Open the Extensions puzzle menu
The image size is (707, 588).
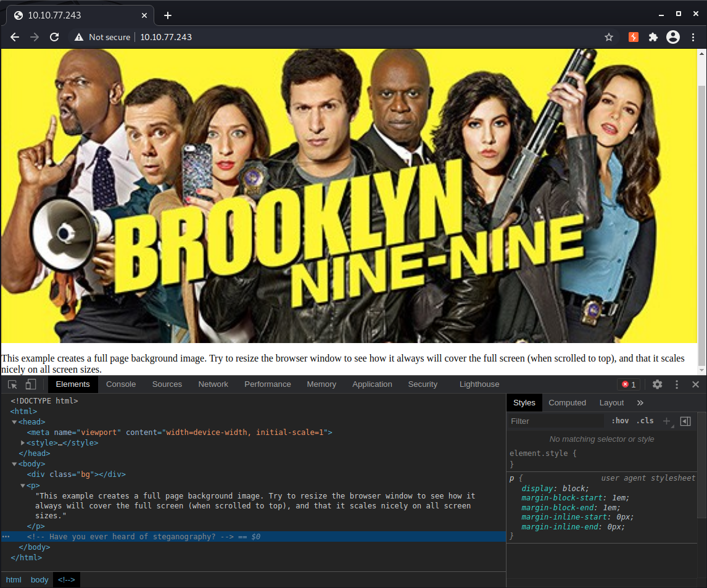pos(653,37)
